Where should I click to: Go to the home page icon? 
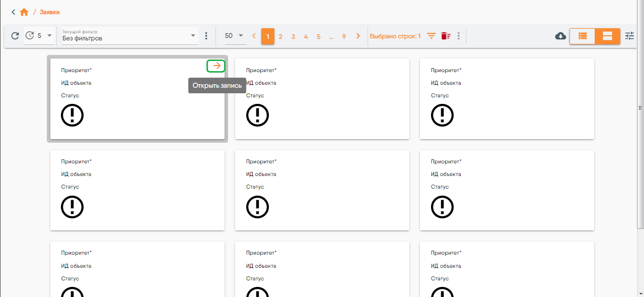pos(24,12)
